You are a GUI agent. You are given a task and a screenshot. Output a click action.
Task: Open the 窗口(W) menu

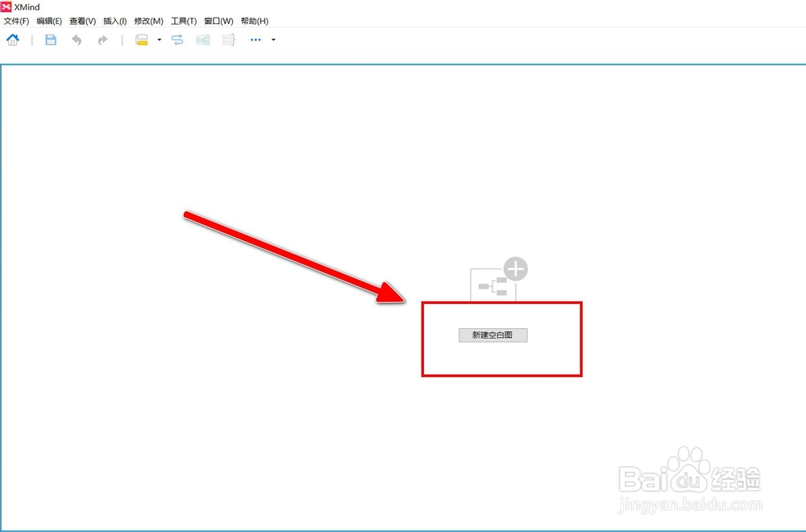[x=218, y=21]
